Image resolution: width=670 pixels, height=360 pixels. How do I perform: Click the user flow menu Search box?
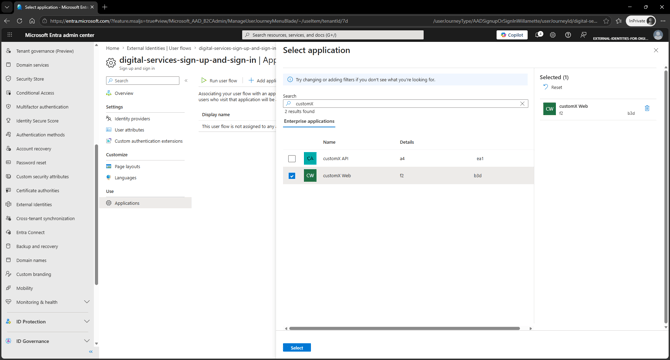143,81
